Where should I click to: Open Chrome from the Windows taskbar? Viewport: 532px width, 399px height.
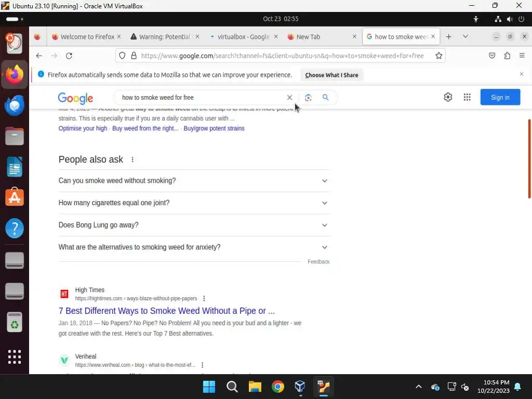click(278, 387)
